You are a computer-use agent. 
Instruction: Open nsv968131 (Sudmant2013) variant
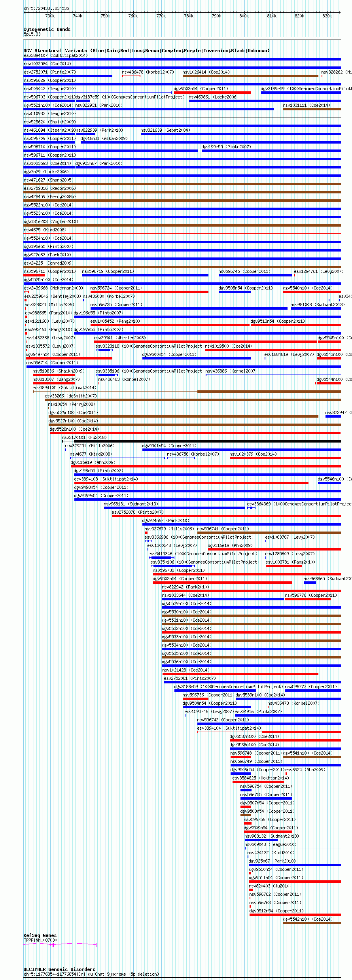131,504
